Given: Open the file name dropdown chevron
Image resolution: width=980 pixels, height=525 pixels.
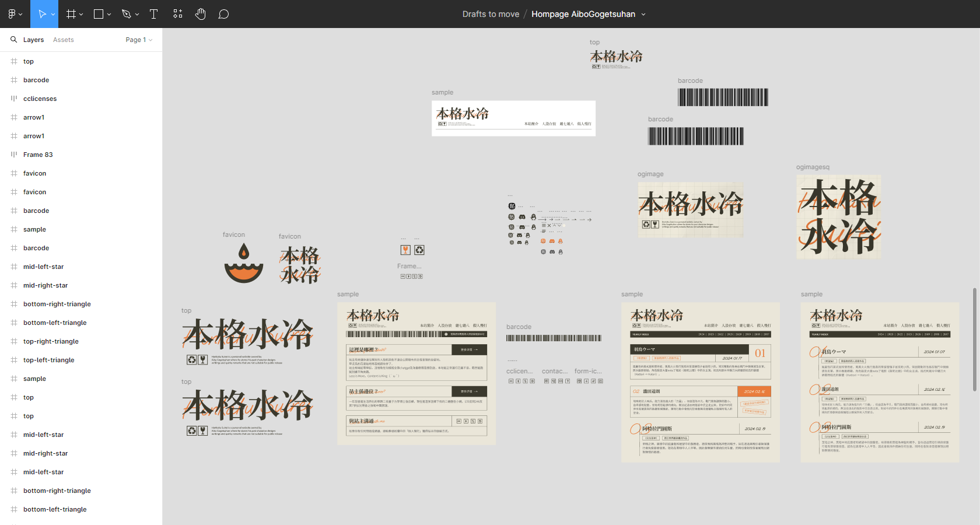Looking at the screenshot, I should click(643, 15).
